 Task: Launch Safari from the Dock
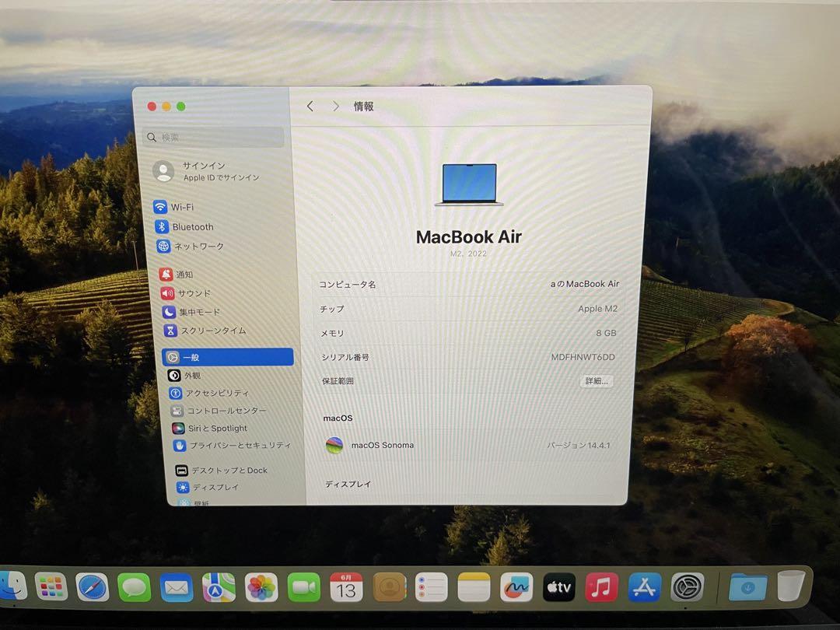92,587
